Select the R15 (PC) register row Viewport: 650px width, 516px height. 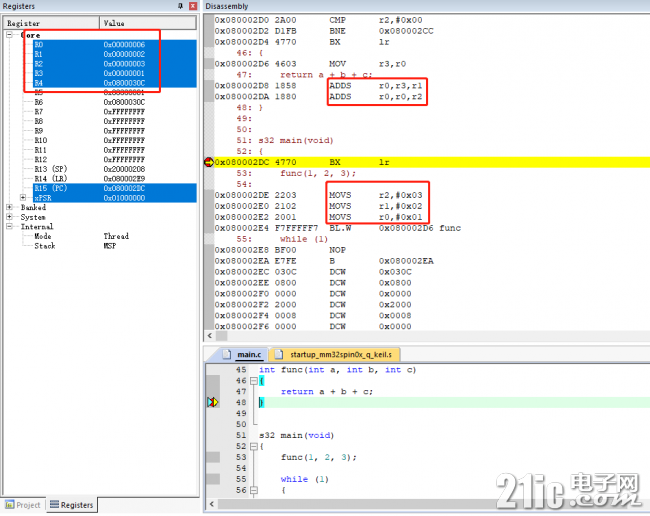point(114,188)
